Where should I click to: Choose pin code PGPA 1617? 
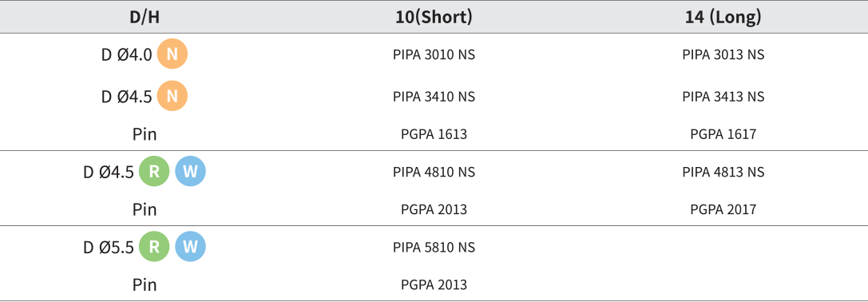(x=723, y=134)
